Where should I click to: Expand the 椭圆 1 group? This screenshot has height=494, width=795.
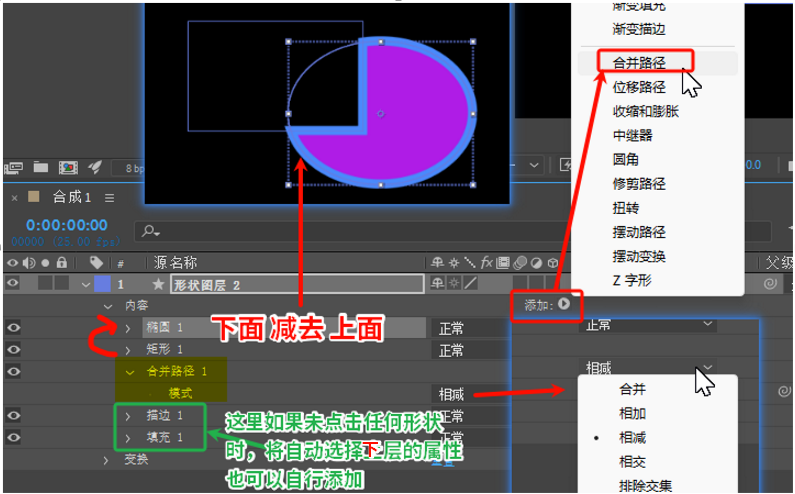coord(128,329)
